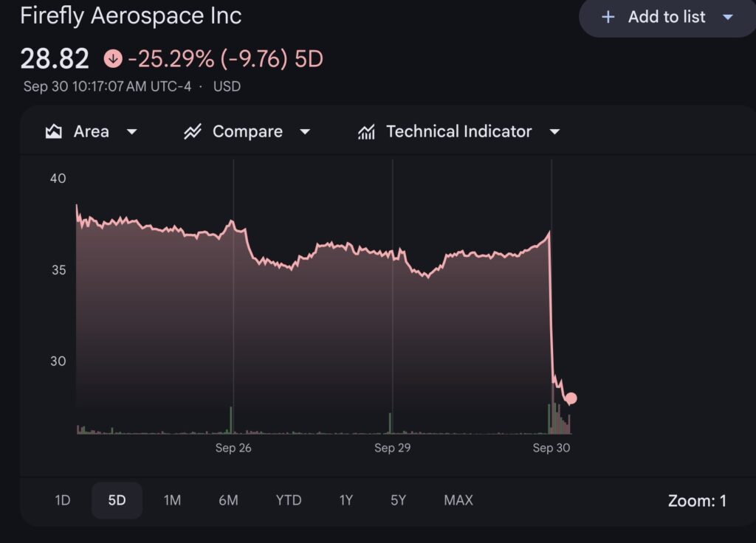Click the Area chart type icon
Viewport: 756px width, 543px height.
click(x=54, y=132)
